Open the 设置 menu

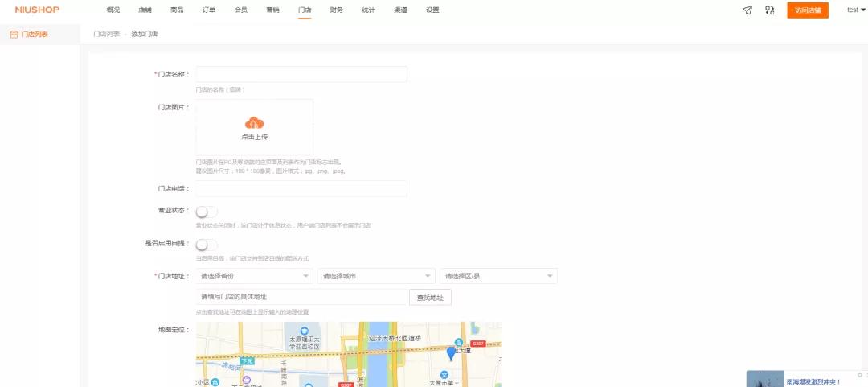[x=432, y=10]
